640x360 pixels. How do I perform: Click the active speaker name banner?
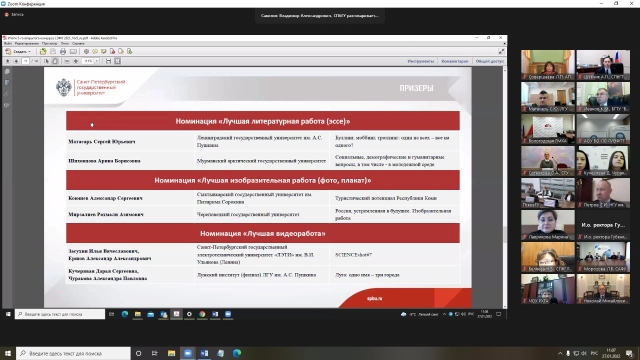(320, 16)
